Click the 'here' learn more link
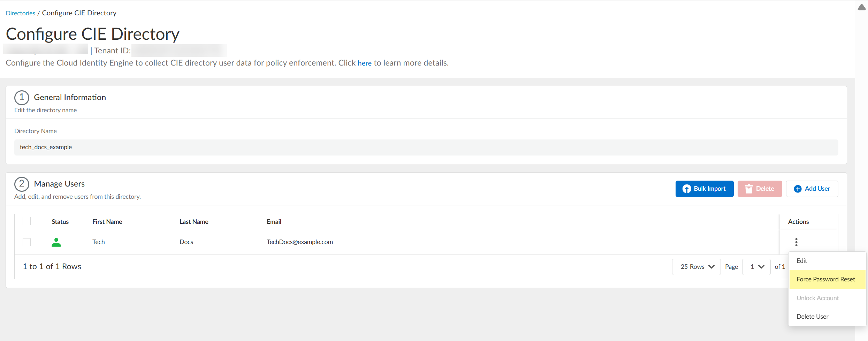Viewport: 868px width, 341px height. [x=364, y=63]
